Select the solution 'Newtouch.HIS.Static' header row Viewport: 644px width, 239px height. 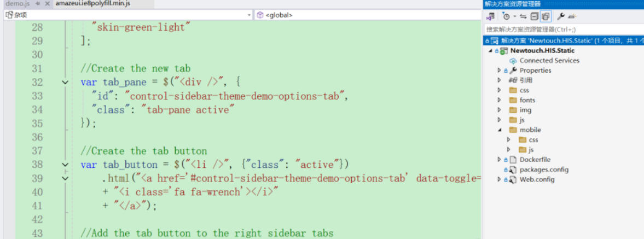click(563, 40)
